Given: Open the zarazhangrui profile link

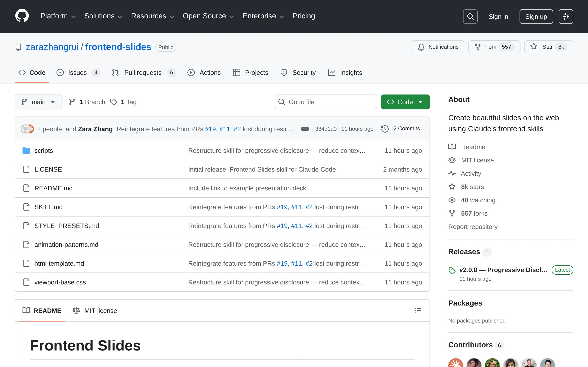Looking at the screenshot, I should tap(52, 47).
